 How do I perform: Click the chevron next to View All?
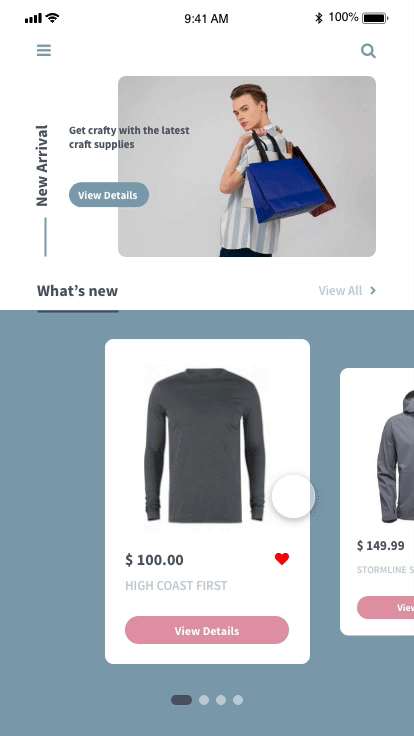coord(373,291)
